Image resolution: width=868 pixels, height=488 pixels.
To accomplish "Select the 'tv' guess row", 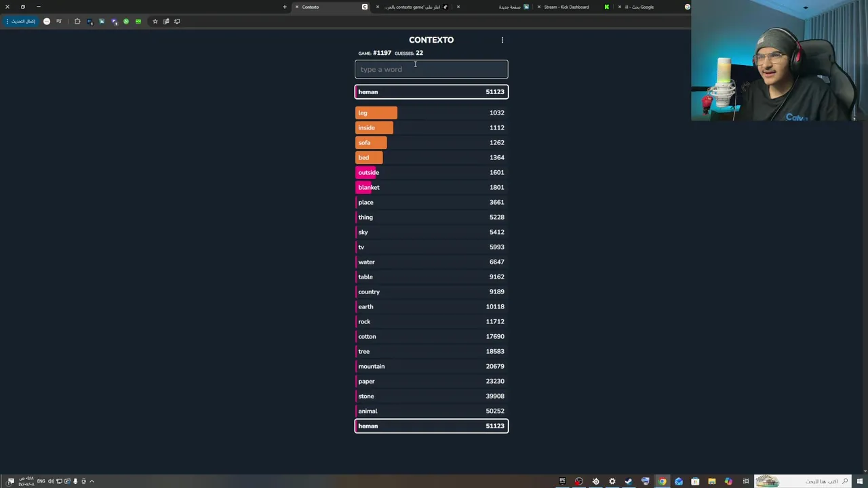I will click(x=431, y=247).
